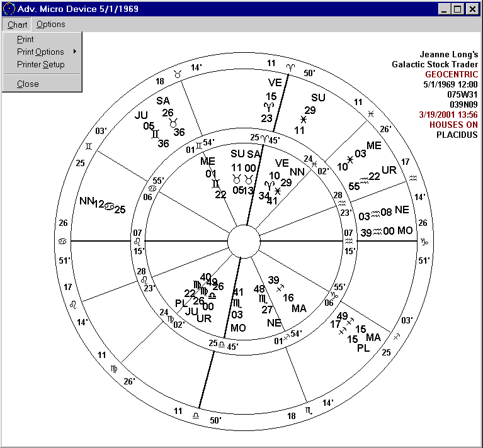Click the Leo glyph at inner ascendant
The image size is (483, 448).
click(137, 242)
